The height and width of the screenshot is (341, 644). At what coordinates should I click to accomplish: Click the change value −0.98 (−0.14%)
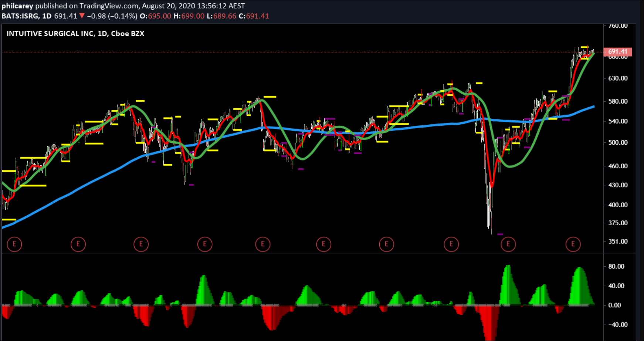[x=112, y=16]
